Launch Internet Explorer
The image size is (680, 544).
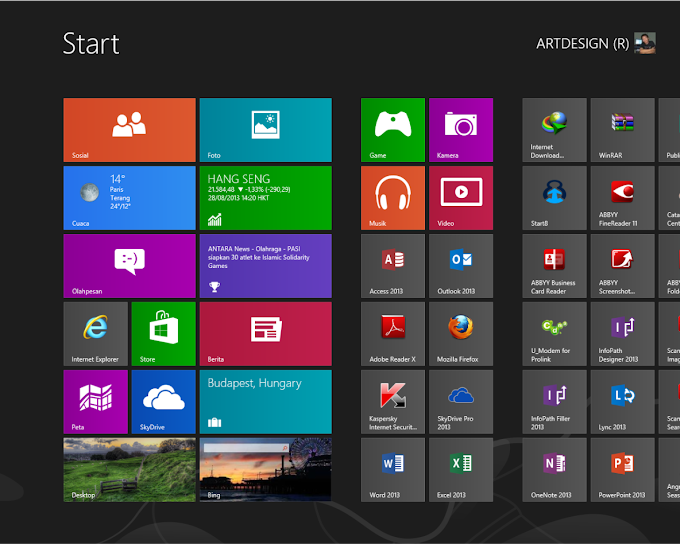[x=95, y=334]
